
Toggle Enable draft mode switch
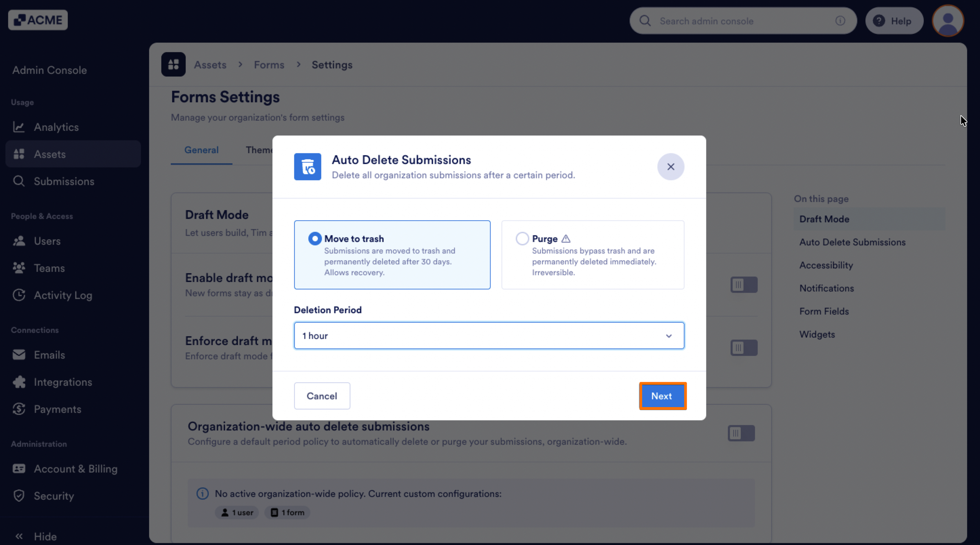coord(744,285)
